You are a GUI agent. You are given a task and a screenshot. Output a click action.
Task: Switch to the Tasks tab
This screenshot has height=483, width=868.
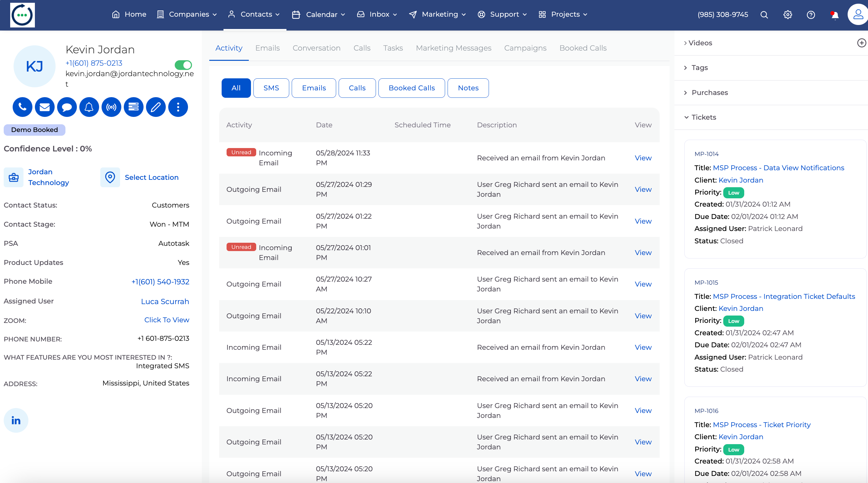coord(393,48)
